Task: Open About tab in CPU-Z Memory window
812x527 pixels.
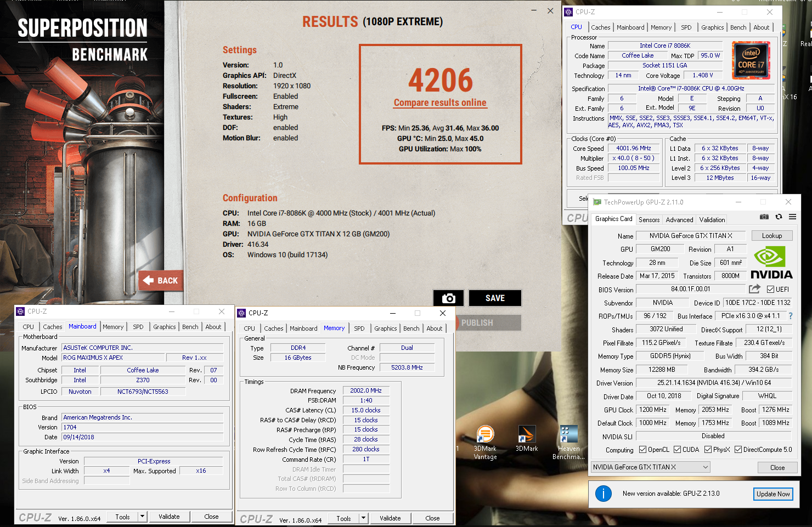Action: [434, 328]
